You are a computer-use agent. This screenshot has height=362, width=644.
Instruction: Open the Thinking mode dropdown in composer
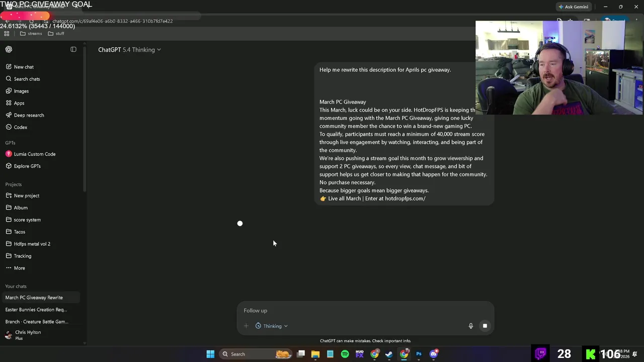[272, 326]
